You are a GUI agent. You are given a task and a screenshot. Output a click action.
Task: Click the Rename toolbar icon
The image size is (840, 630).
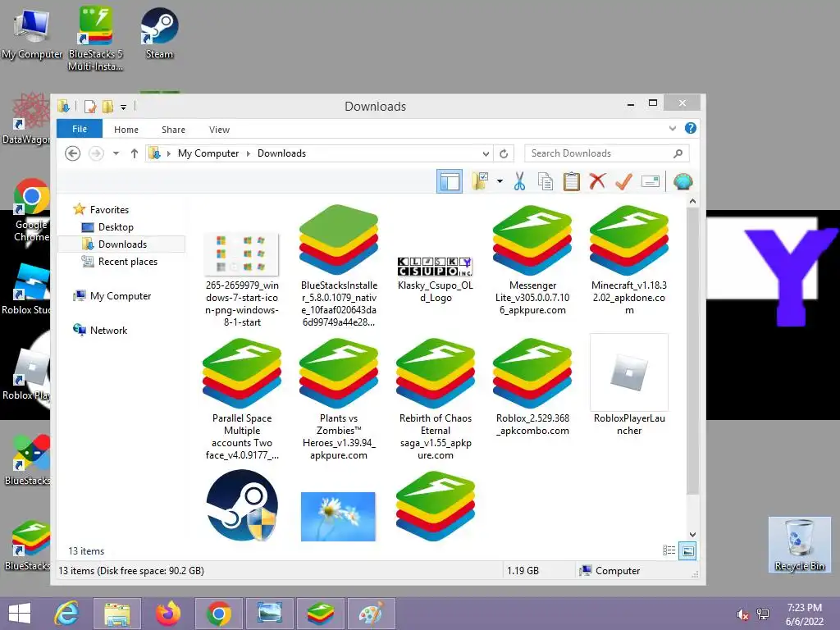(x=650, y=181)
